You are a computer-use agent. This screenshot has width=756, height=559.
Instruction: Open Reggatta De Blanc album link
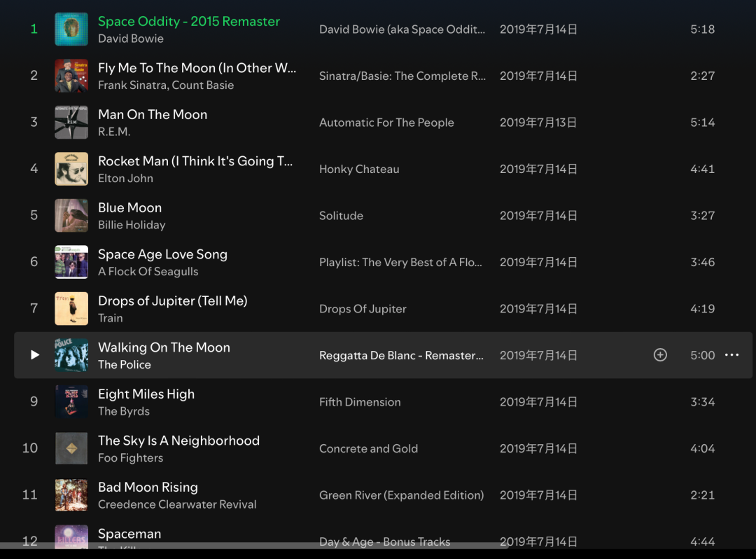tap(401, 355)
